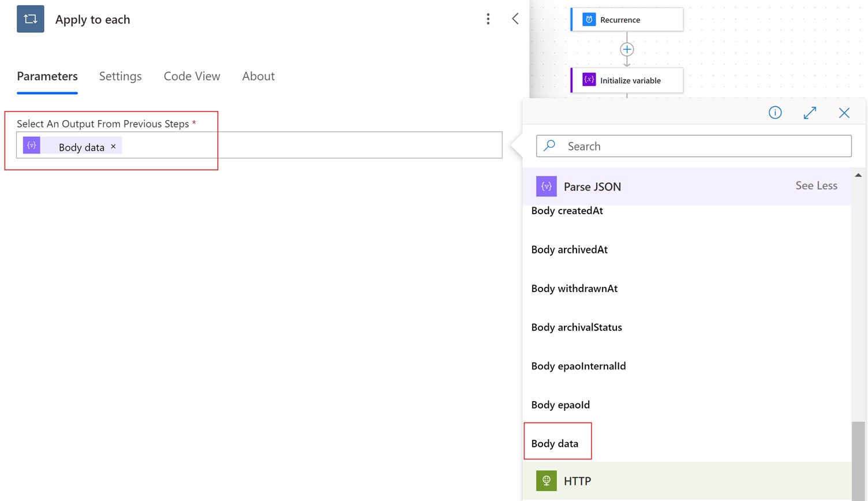Select the Initialize variable action card

[x=627, y=80]
